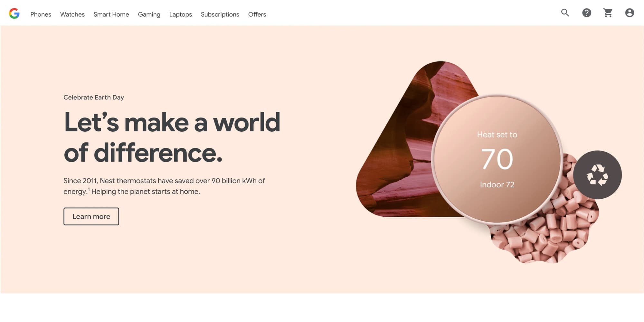Image resolution: width=644 pixels, height=322 pixels.
Task: Open the Phones menu
Action: coord(41,14)
